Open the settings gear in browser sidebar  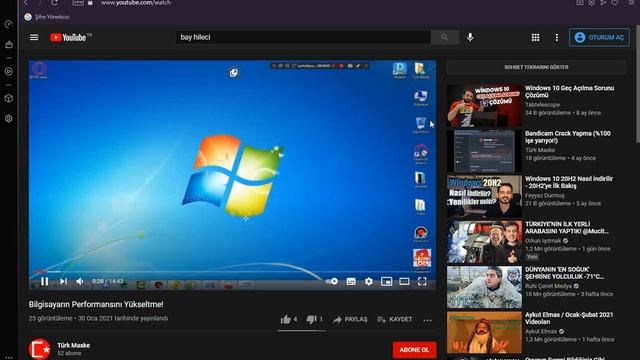(x=9, y=118)
